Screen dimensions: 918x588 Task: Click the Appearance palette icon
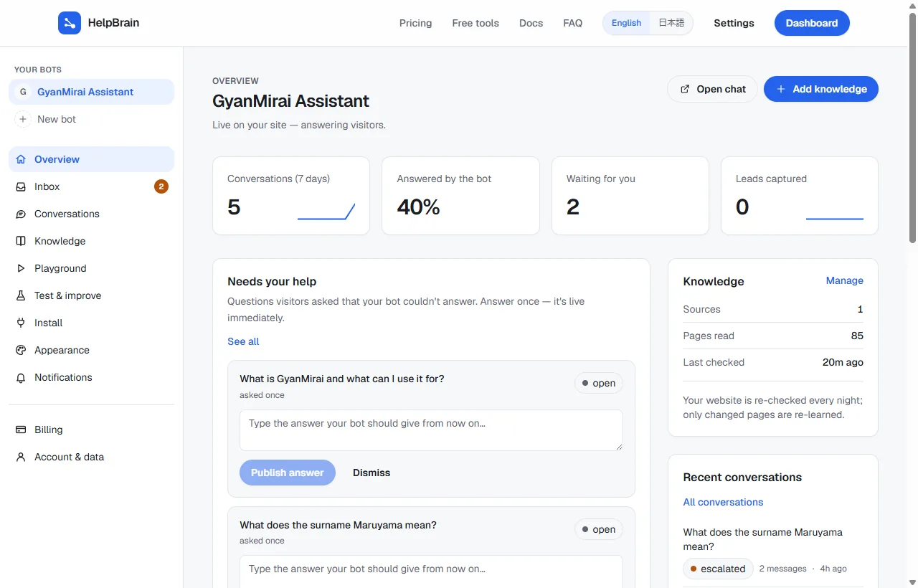point(21,350)
